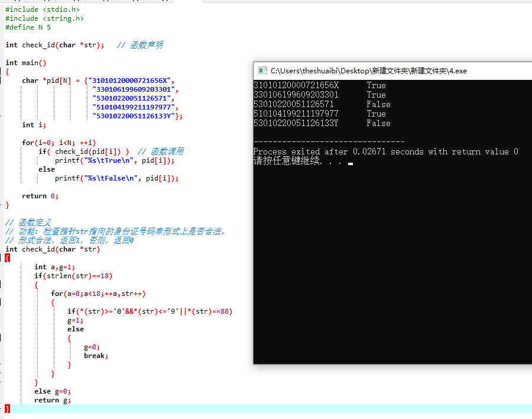Screen dimensions: 532x419
Task: Click the 'for(i=0; i<N; ++i)' line
Action: pyautogui.click(x=59, y=143)
